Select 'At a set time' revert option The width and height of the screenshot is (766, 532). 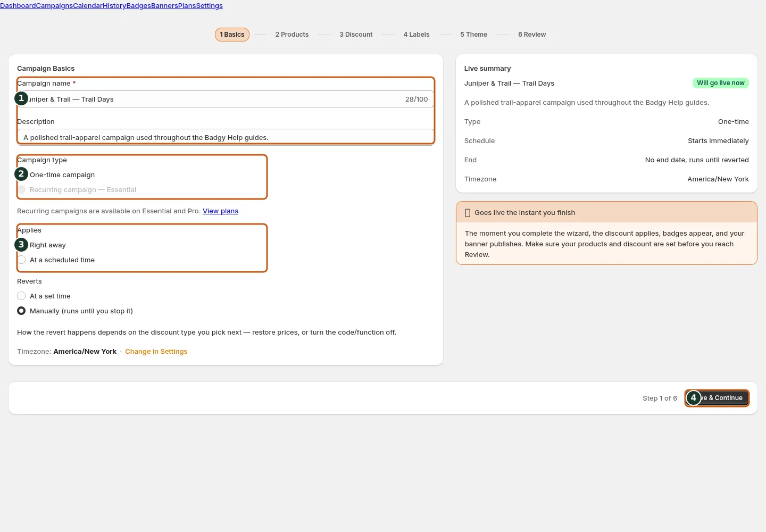click(21, 296)
